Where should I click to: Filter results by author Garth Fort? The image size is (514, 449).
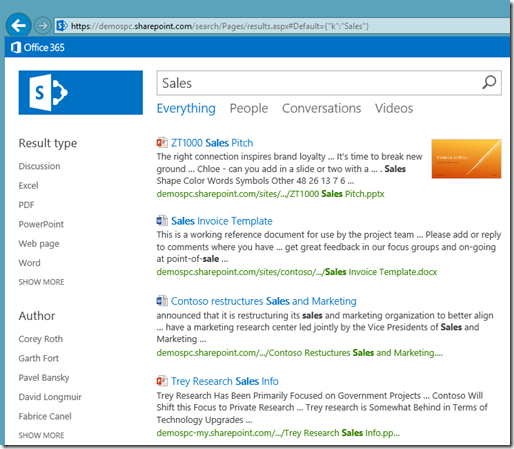click(38, 358)
